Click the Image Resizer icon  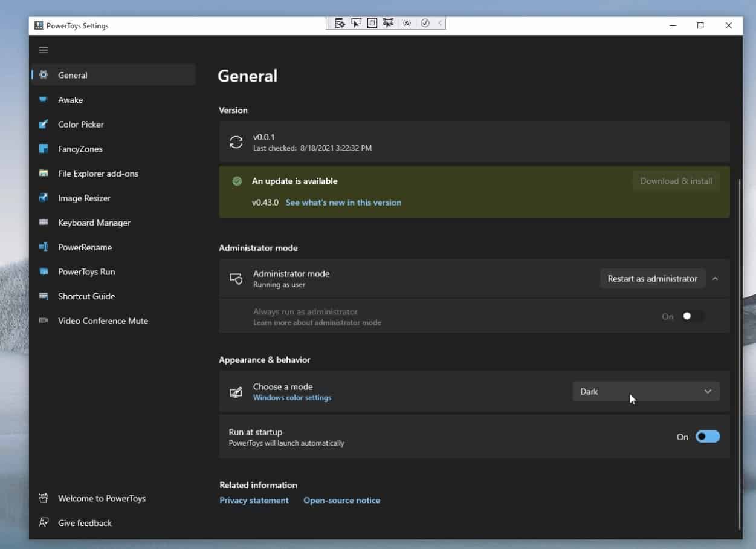(44, 198)
